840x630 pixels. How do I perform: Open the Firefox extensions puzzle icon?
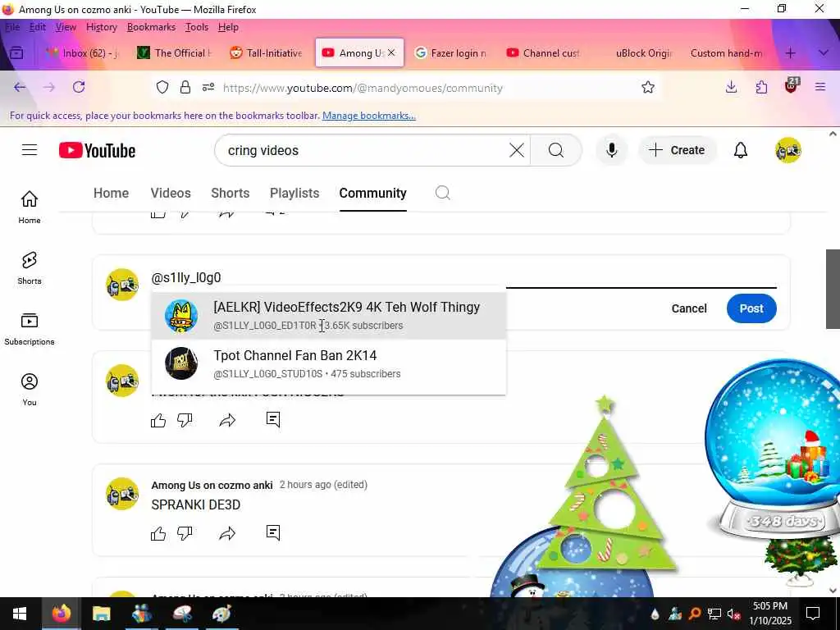pyautogui.click(x=761, y=87)
